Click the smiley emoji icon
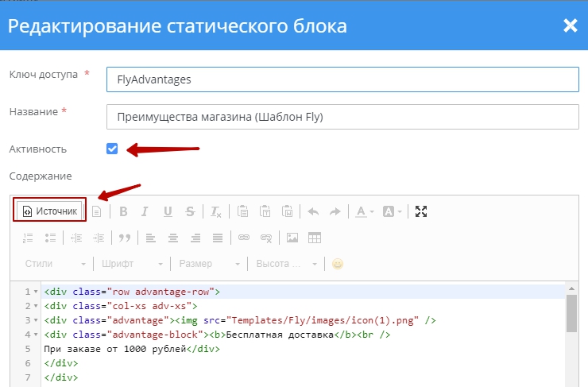Viewport: 588px width, 387px height. 338,264
